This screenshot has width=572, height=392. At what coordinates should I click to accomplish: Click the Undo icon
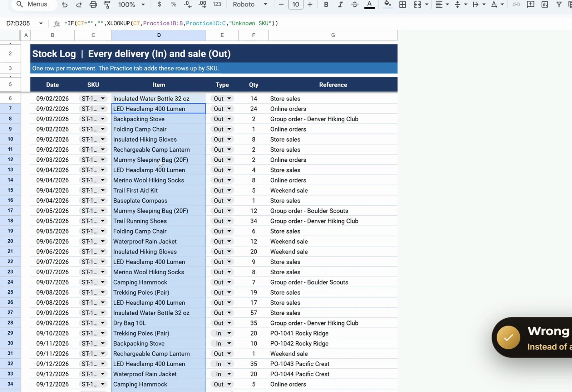pyautogui.click(x=65, y=5)
